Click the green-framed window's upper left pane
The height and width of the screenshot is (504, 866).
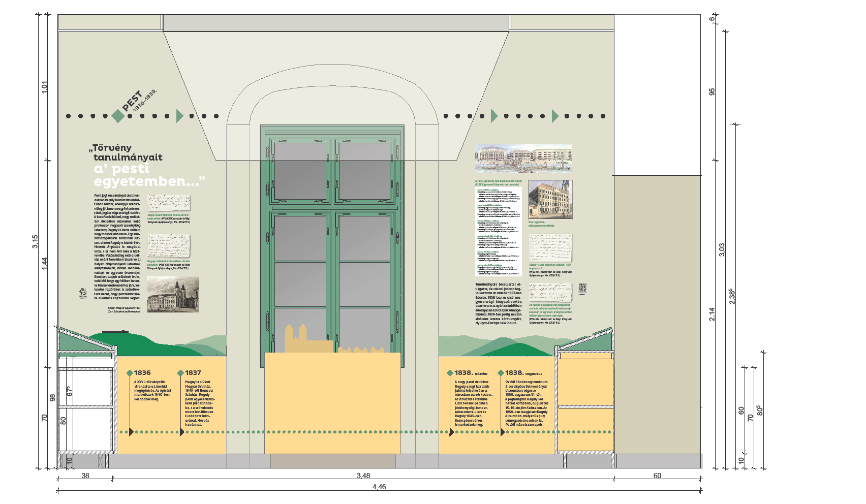click(304, 171)
